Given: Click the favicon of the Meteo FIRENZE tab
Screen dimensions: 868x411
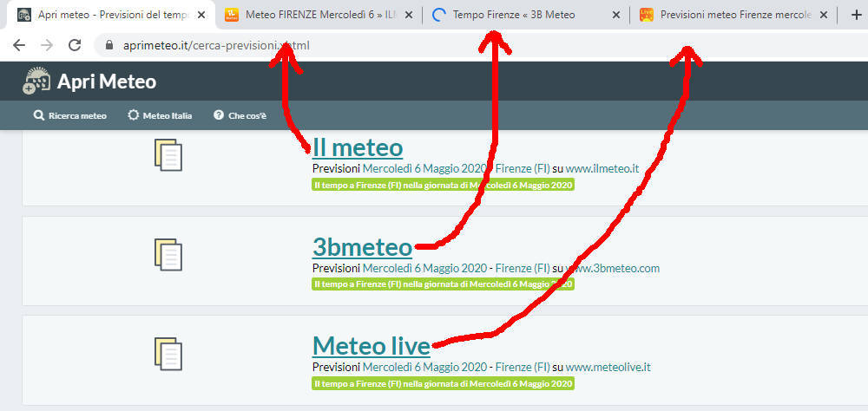Looking at the screenshot, I should pos(232,15).
